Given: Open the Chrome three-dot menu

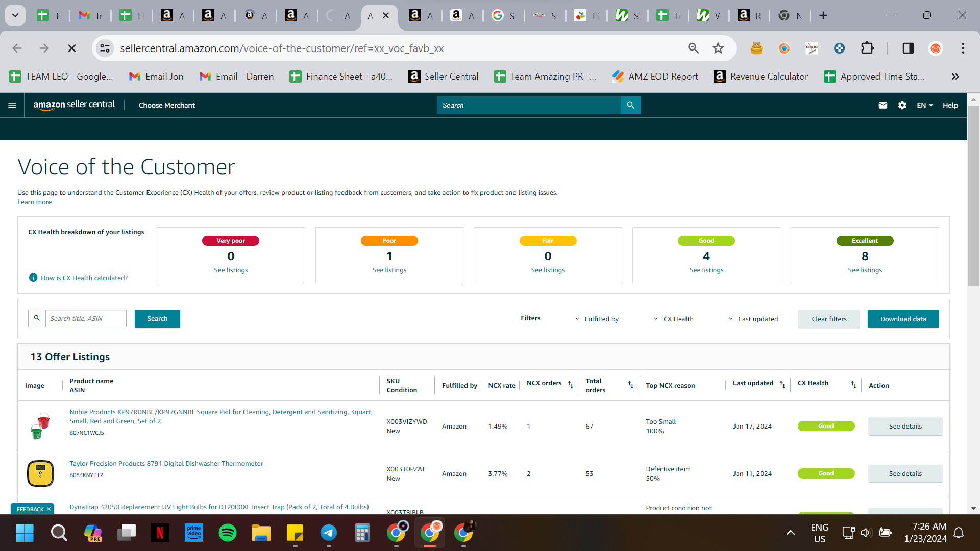Looking at the screenshot, I should [x=963, y=48].
